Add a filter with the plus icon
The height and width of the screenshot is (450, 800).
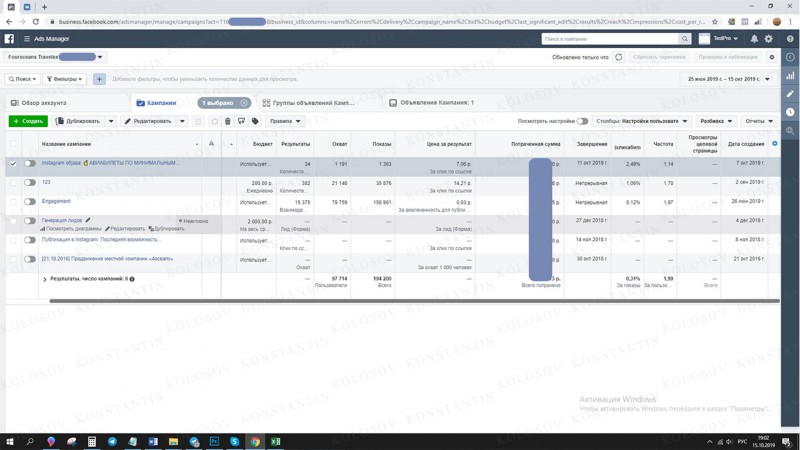[x=99, y=79]
